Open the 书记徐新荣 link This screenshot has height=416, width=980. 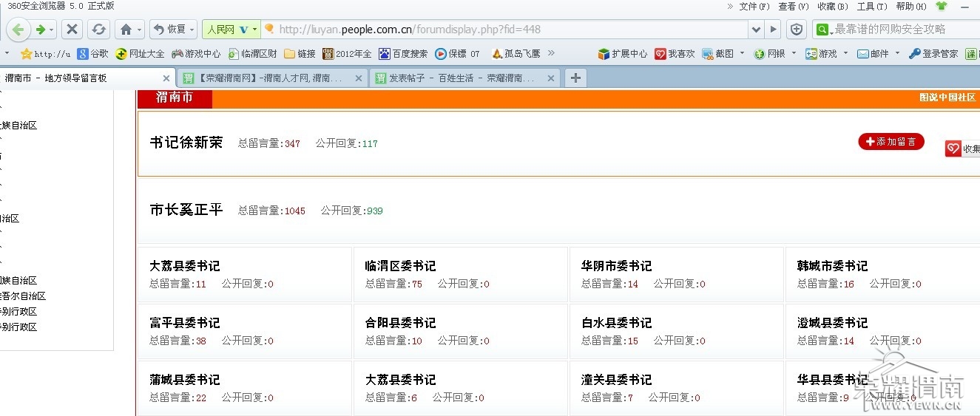[x=186, y=143]
